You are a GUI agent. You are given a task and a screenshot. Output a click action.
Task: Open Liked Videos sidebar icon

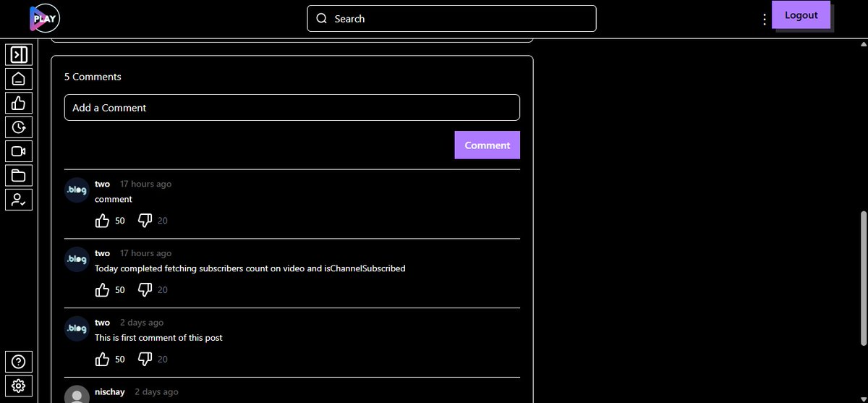pos(19,103)
